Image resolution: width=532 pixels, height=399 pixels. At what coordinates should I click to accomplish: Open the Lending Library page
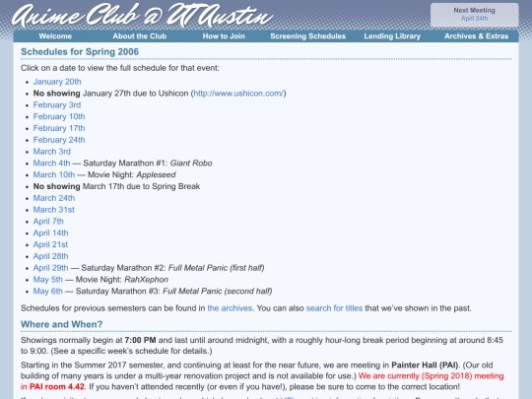pos(392,36)
